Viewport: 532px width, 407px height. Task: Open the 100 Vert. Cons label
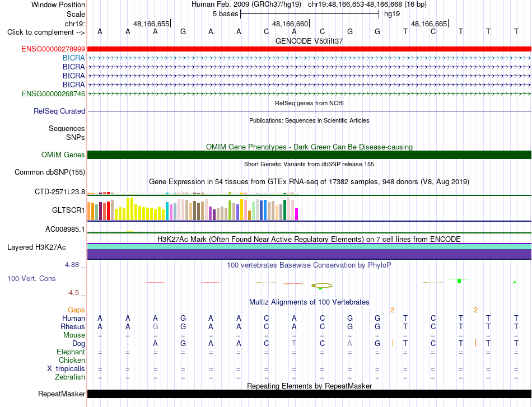(31, 278)
